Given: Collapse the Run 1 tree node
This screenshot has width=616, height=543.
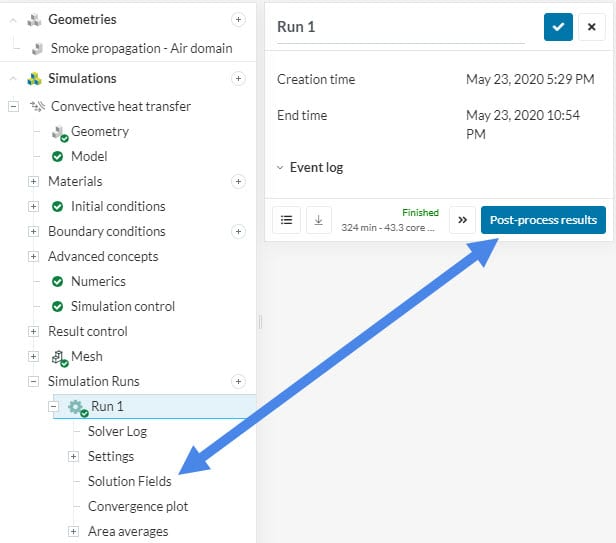Looking at the screenshot, I should (x=53, y=406).
